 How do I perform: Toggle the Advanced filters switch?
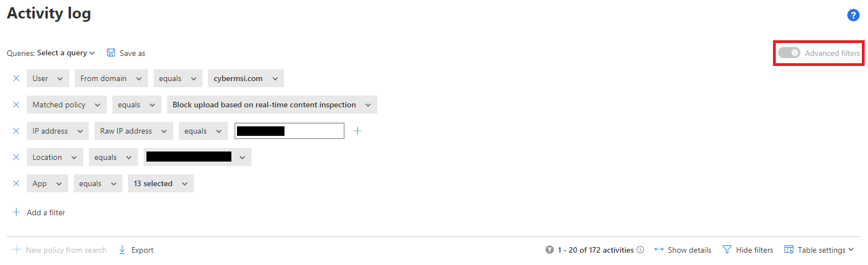[x=789, y=53]
